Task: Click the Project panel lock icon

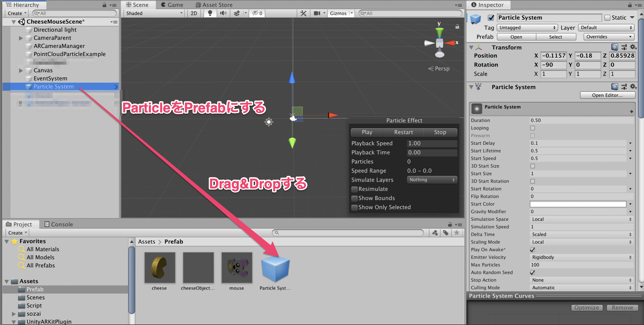Action: pos(450,224)
